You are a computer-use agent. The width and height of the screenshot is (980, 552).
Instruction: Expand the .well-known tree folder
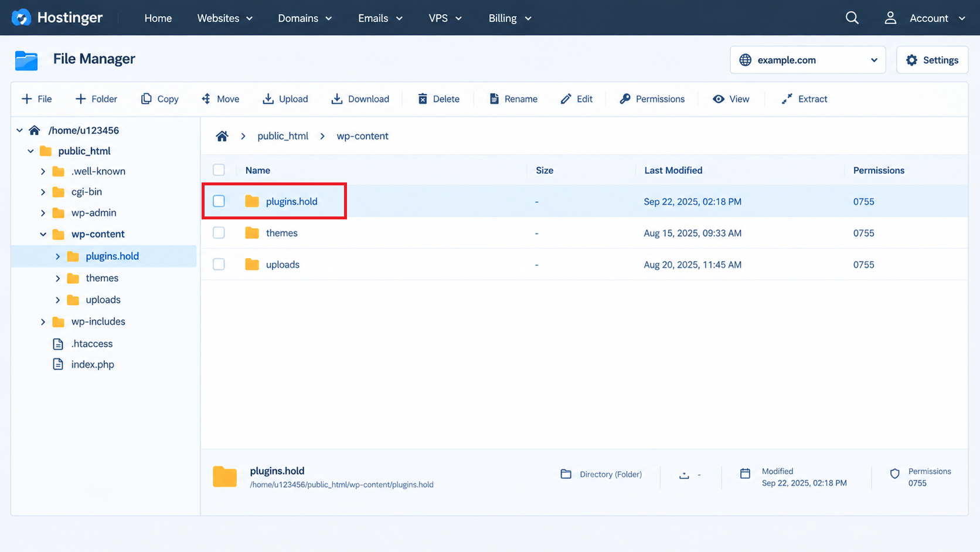pyautogui.click(x=43, y=172)
